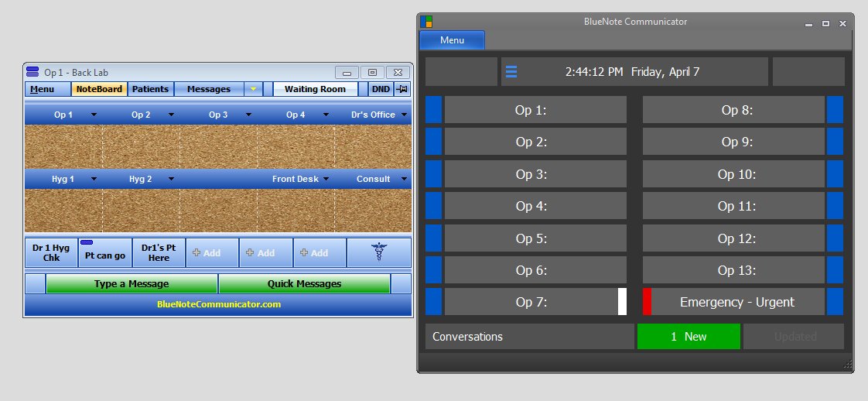
Task: Expand the Hyg 2 dropdown arrow
Action: [171, 179]
